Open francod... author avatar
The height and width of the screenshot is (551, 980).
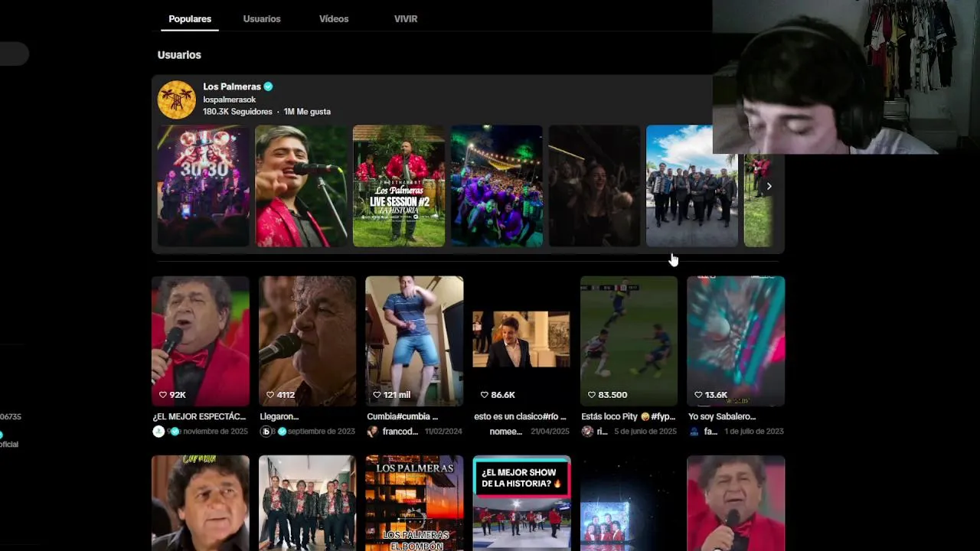click(x=373, y=432)
